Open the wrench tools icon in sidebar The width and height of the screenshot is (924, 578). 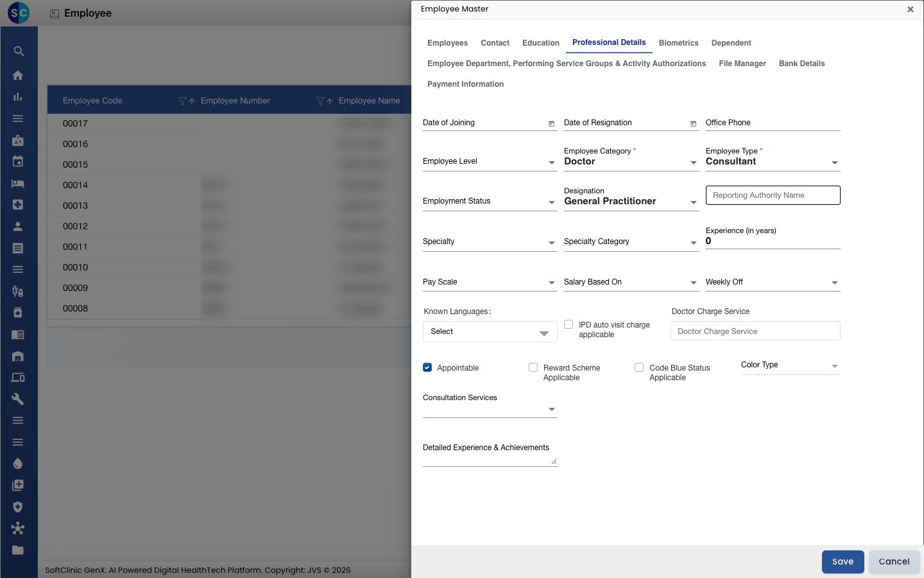click(x=18, y=399)
